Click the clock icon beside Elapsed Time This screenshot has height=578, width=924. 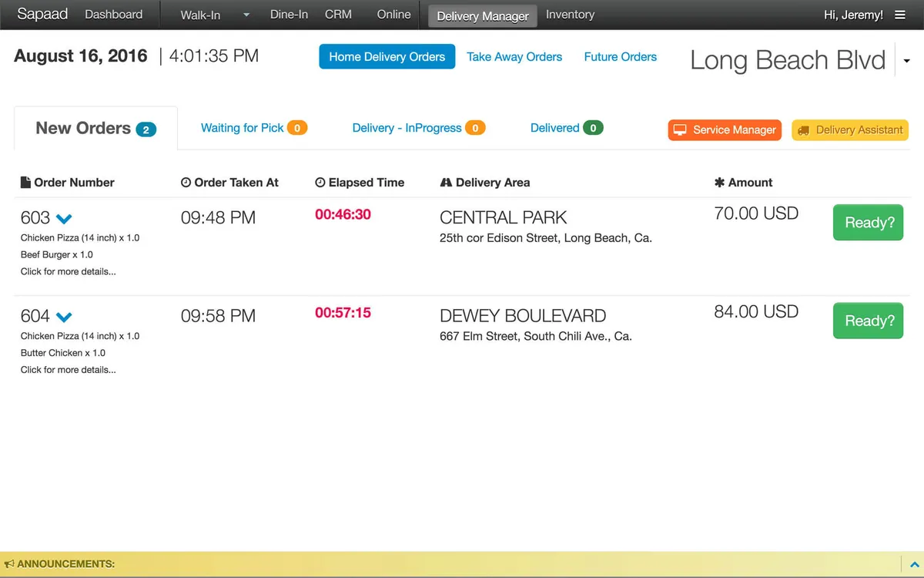tap(320, 183)
